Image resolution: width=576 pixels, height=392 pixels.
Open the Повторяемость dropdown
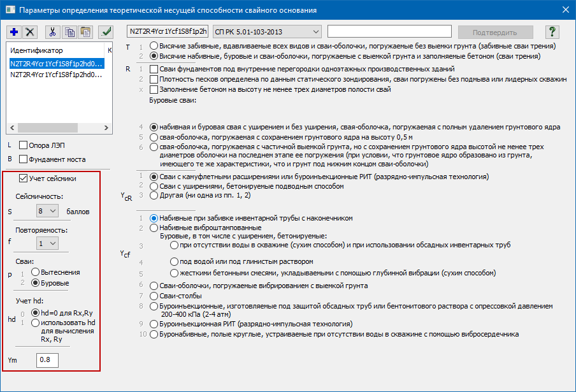pos(48,243)
